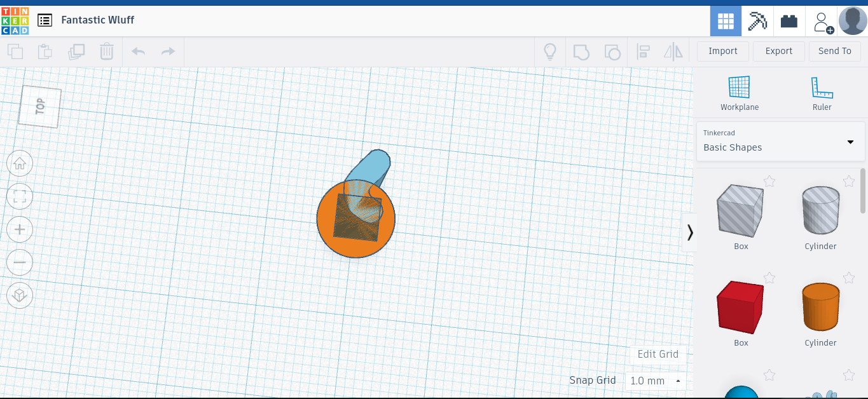The height and width of the screenshot is (399, 868).
Task: Open the Basic Shapes category dropdown
Action: click(780, 142)
